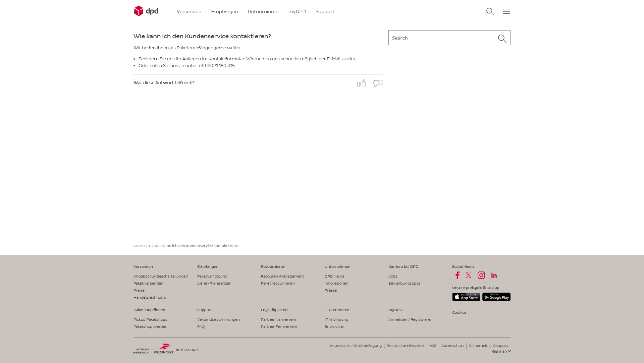Viewport: 644px width, 363px height.
Task: Open the Kontaktformular link
Action: click(x=226, y=59)
